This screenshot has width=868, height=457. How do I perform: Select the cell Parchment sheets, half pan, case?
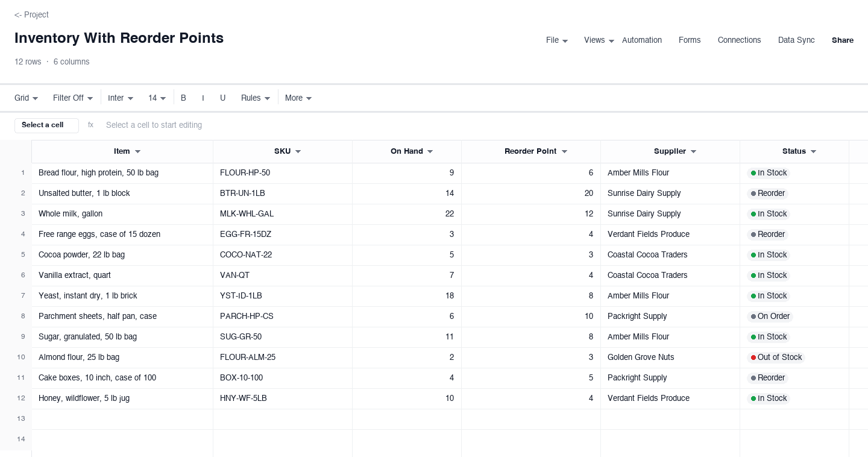122,317
